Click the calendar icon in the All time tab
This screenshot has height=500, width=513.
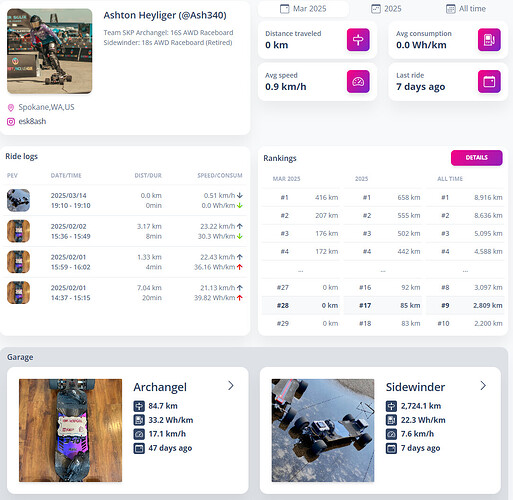pyautogui.click(x=450, y=9)
